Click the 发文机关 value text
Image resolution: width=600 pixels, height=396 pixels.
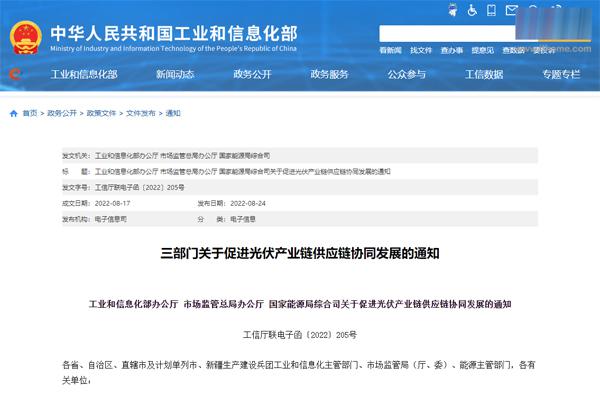coord(183,156)
